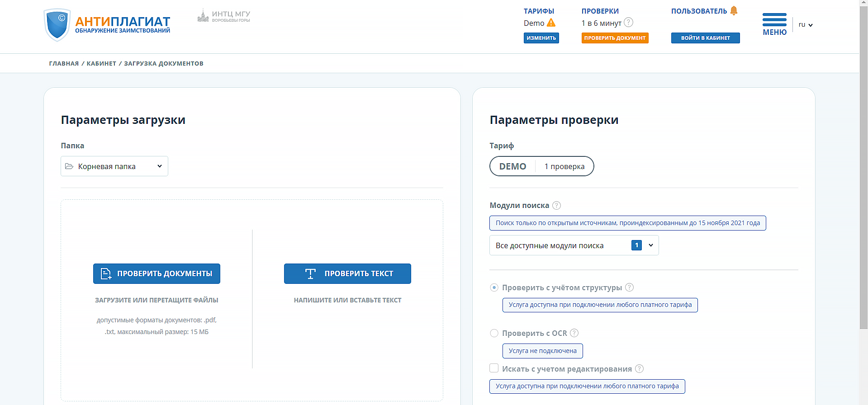Click the paid tariff notice under Искать с учетом редактирования
The height and width of the screenshot is (405, 868).
(587, 386)
